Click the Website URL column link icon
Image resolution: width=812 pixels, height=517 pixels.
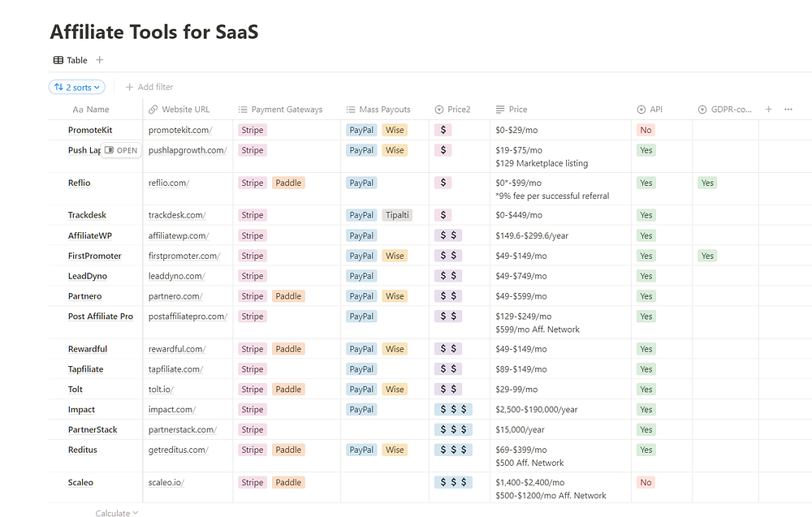pos(153,110)
